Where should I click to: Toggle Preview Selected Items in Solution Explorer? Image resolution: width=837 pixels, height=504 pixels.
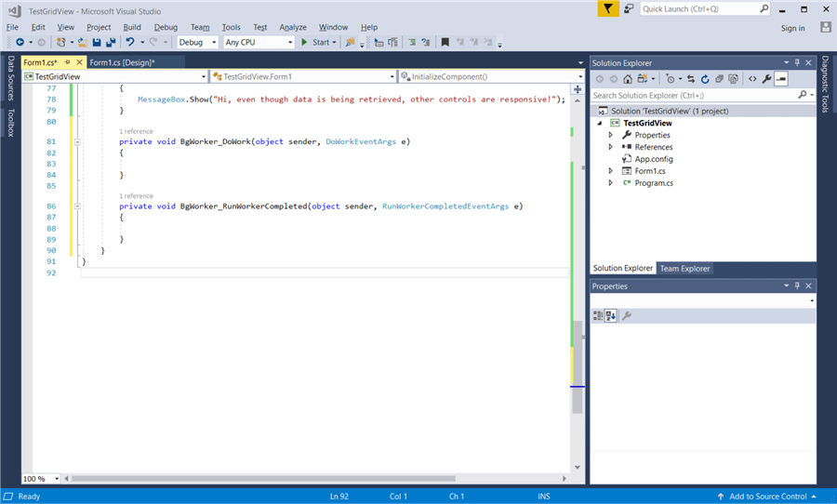coord(781,79)
